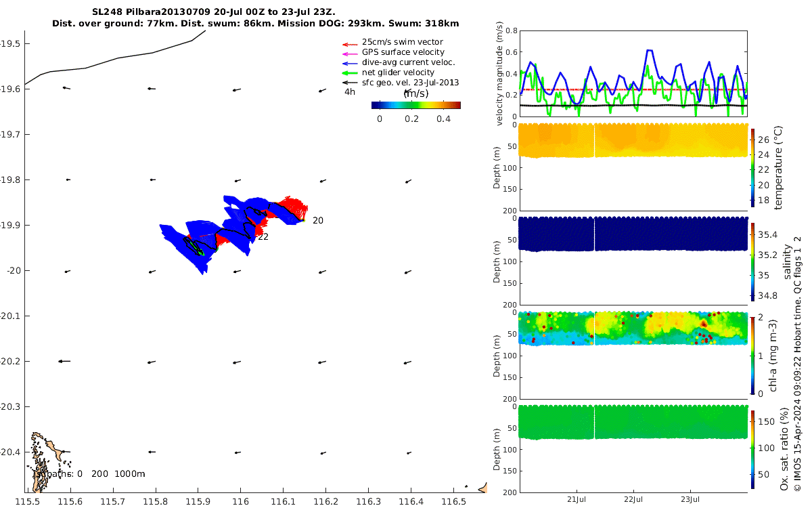Click the 'velocity magnitude (m/s)' axis label

(x=500, y=75)
